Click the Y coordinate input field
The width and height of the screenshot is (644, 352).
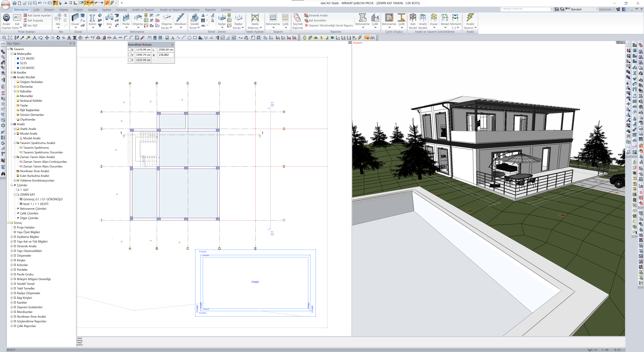point(143,55)
